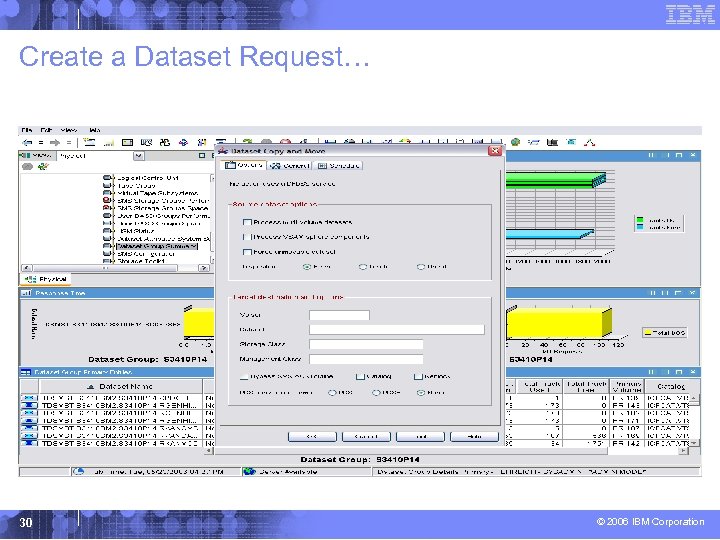Open the Help menu
This screenshot has height=540, width=720.
(x=95, y=130)
